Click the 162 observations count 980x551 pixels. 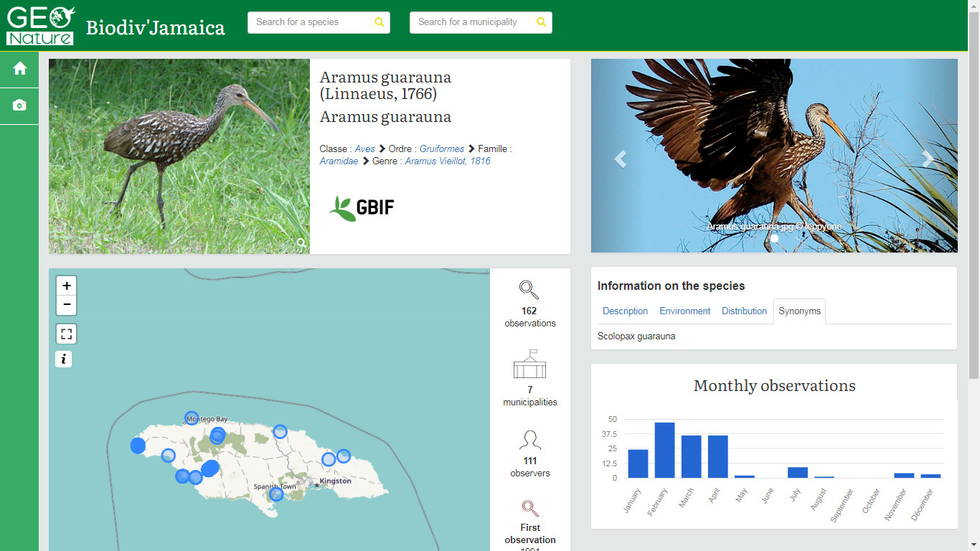[x=529, y=311]
